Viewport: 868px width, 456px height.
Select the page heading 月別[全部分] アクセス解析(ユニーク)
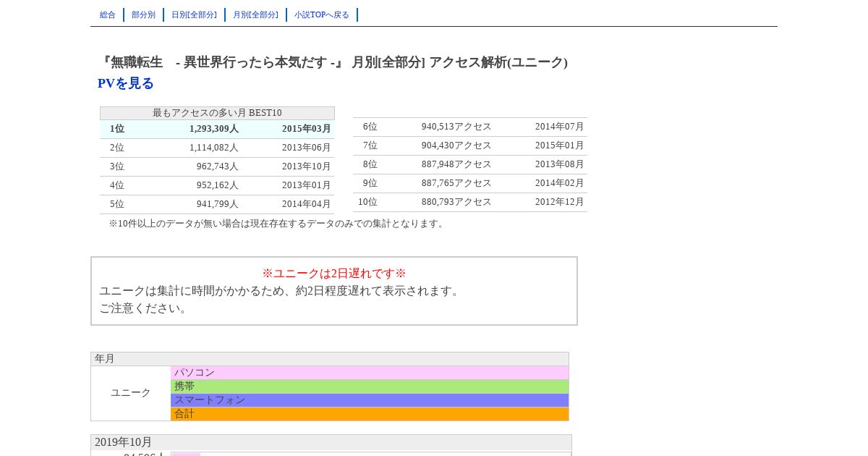point(459,62)
